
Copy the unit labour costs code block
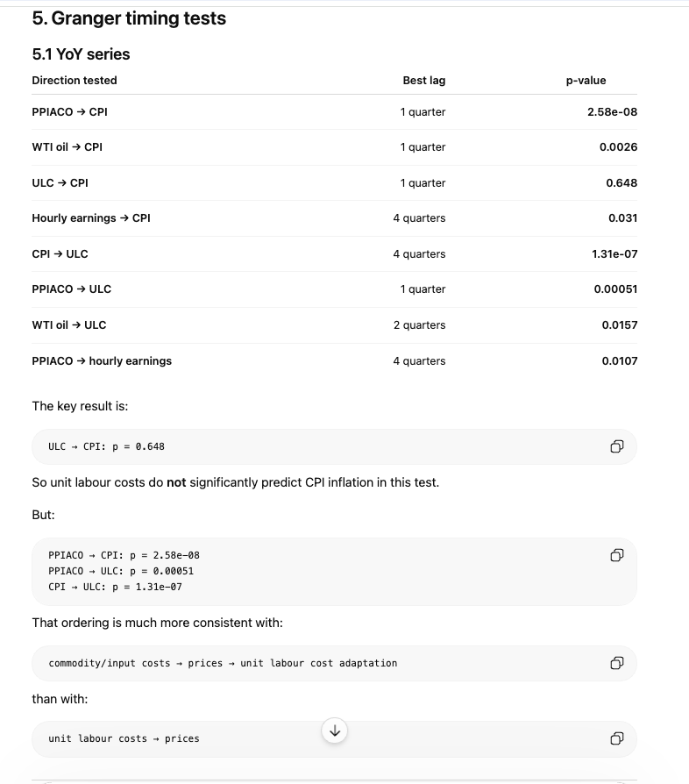(x=617, y=738)
